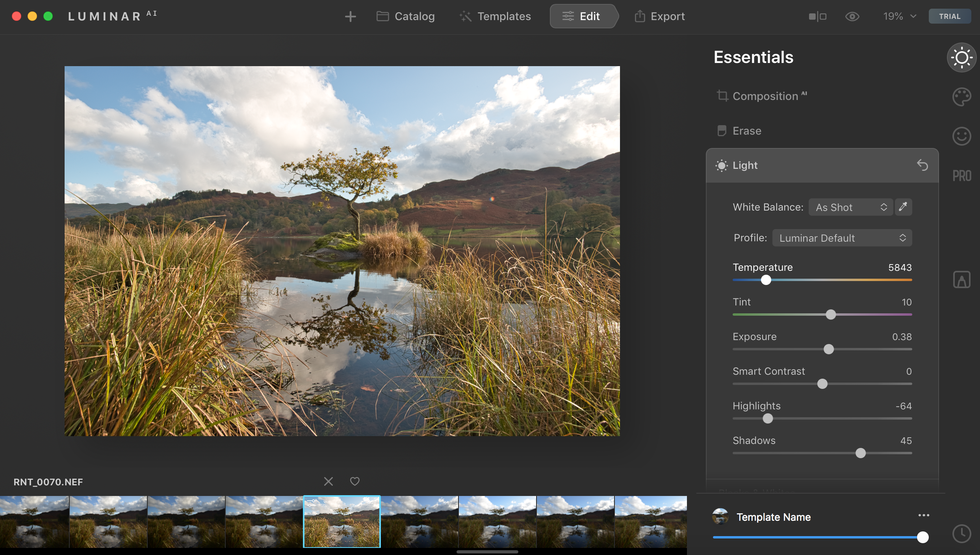
Task: Select the first filmstrip thumbnail
Action: (34, 522)
